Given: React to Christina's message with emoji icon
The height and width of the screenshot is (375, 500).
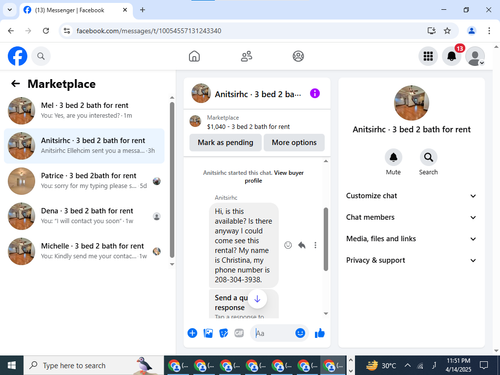Looking at the screenshot, I should (288, 245).
